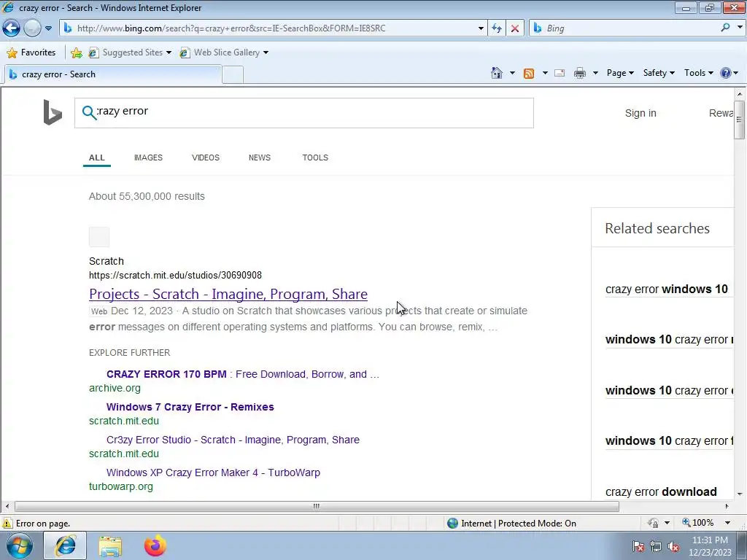Click the RSS feeds icon
The image size is (747, 560).
529,74
